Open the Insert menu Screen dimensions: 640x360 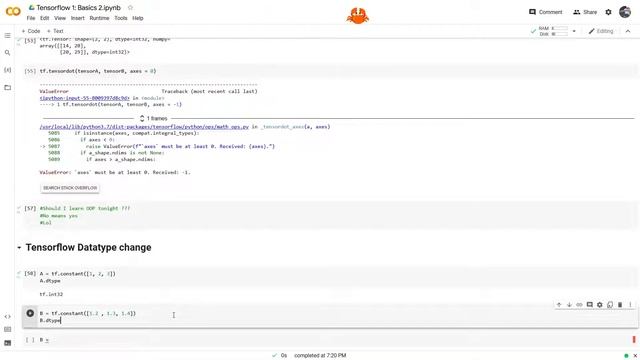click(x=78, y=18)
